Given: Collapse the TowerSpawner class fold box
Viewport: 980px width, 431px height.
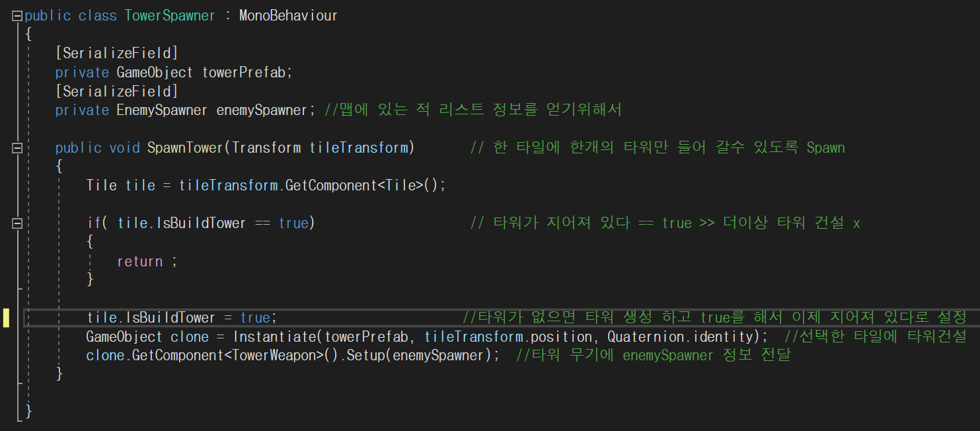Looking at the screenshot, I should pos(17,16).
